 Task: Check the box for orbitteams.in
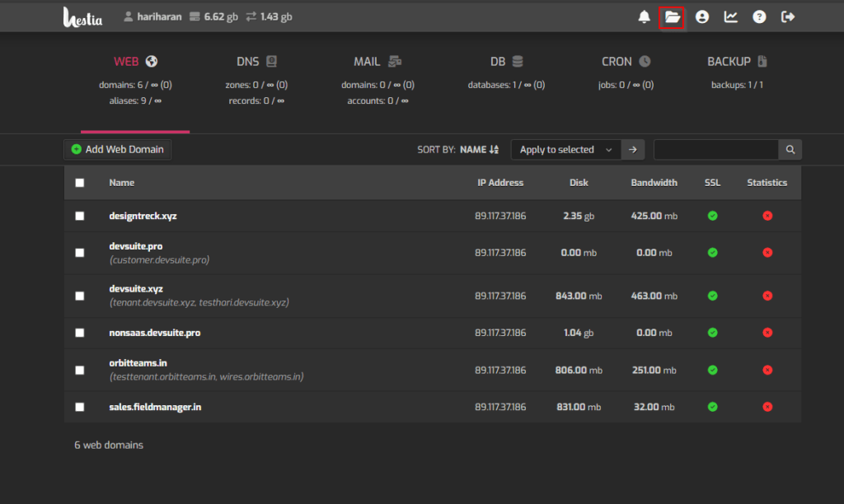80,370
